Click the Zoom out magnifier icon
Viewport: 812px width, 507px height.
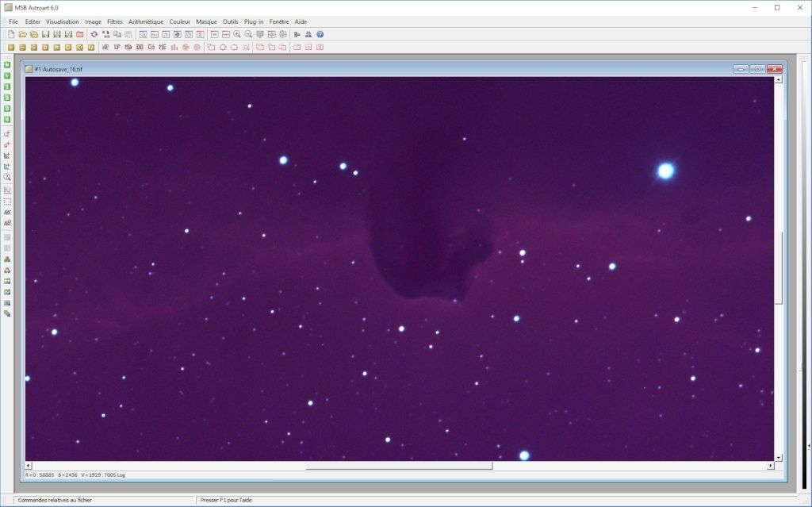[x=248, y=34]
